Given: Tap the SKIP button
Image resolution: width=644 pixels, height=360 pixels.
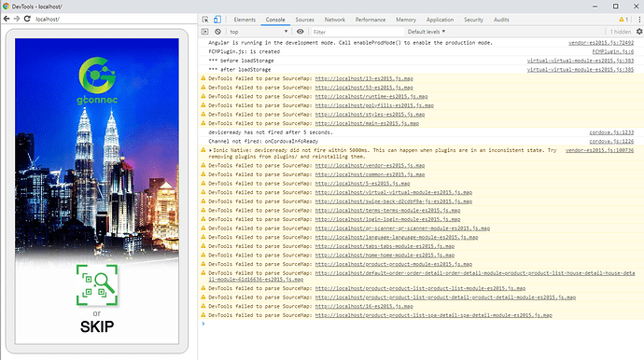Looking at the screenshot, I should point(97,326).
